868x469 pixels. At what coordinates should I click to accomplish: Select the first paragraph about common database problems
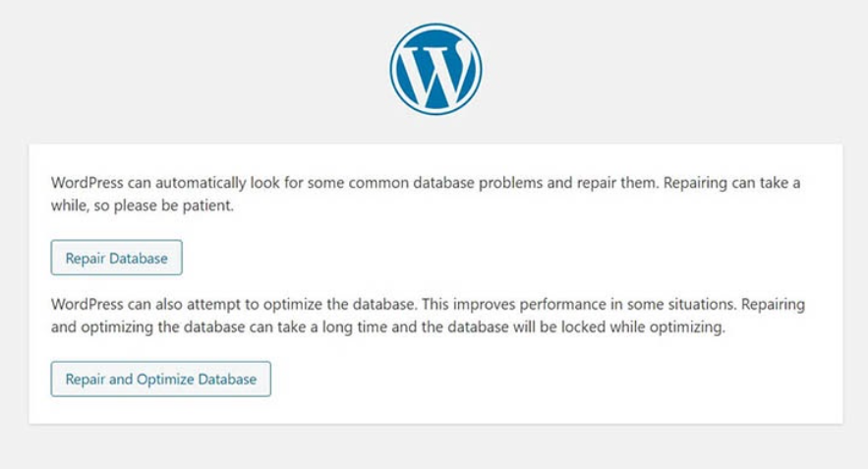[x=425, y=194]
